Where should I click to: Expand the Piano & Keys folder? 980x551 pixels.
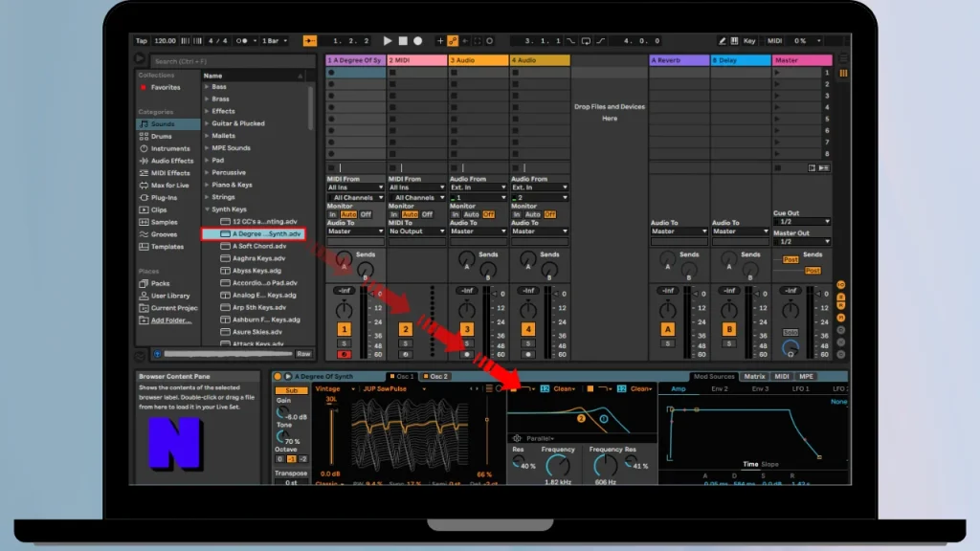coord(207,185)
